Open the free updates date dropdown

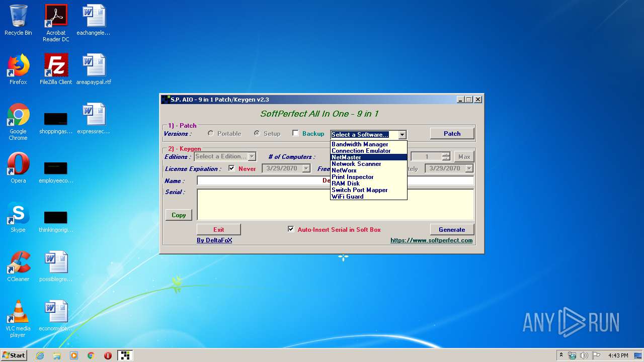(x=469, y=169)
